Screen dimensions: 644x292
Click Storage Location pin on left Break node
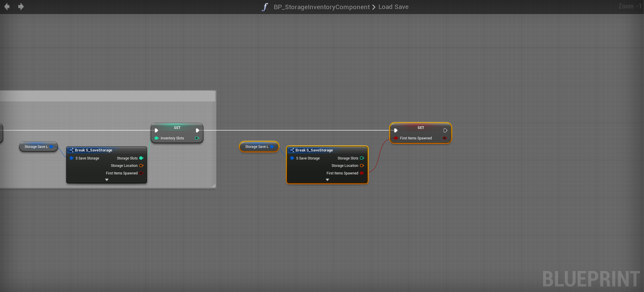click(141, 166)
